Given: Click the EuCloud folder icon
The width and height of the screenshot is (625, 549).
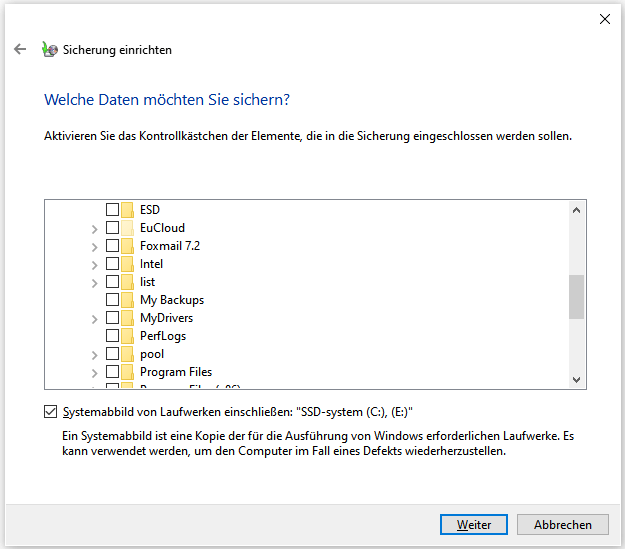Looking at the screenshot, I should click(127, 228).
